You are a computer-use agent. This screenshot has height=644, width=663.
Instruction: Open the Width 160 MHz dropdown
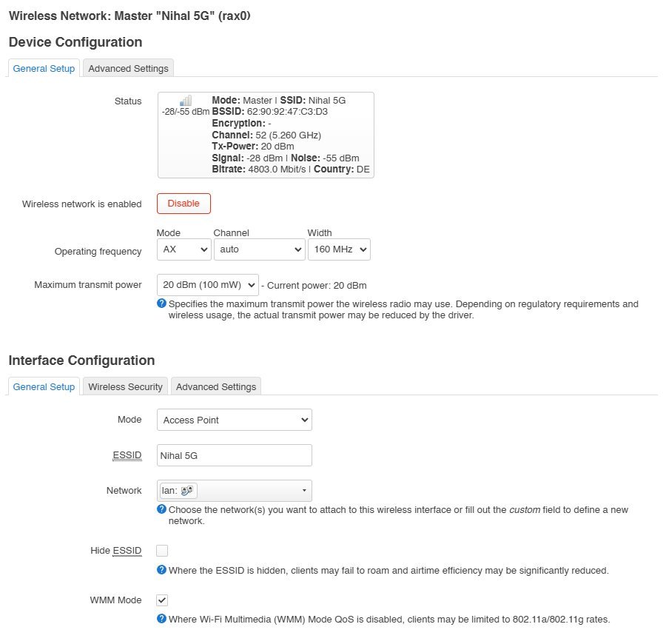pyautogui.click(x=339, y=249)
